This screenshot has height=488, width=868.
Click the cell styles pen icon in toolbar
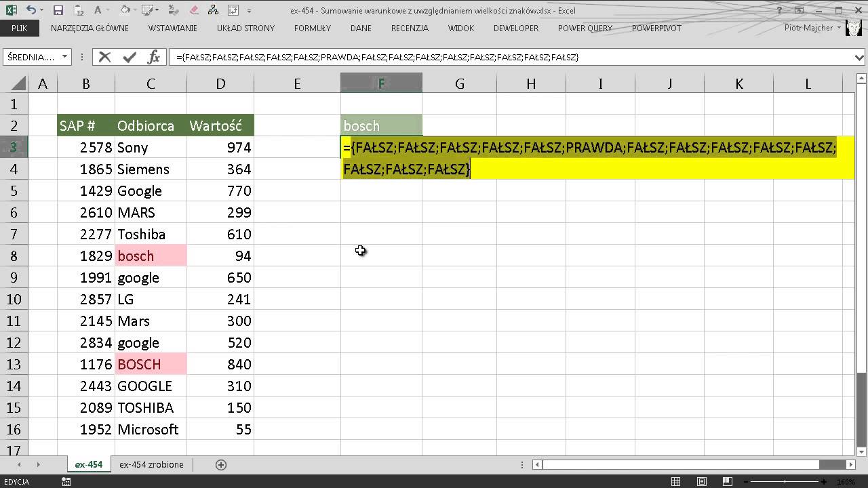click(146, 10)
